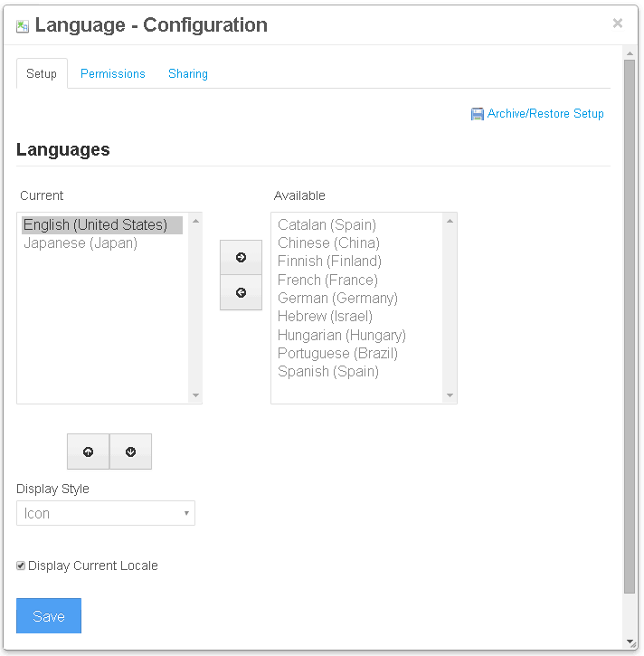This screenshot has width=644, height=656.
Task: Click the right arrow move button
Action: pos(241,258)
